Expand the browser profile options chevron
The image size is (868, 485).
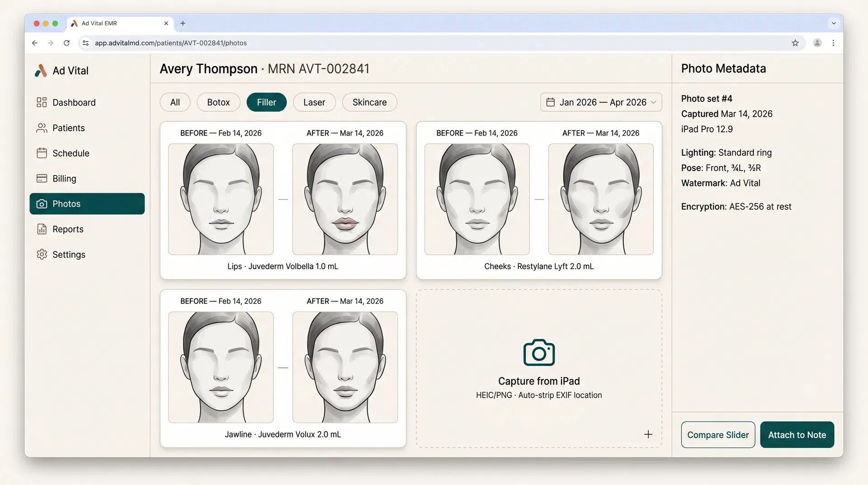[x=834, y=23]
